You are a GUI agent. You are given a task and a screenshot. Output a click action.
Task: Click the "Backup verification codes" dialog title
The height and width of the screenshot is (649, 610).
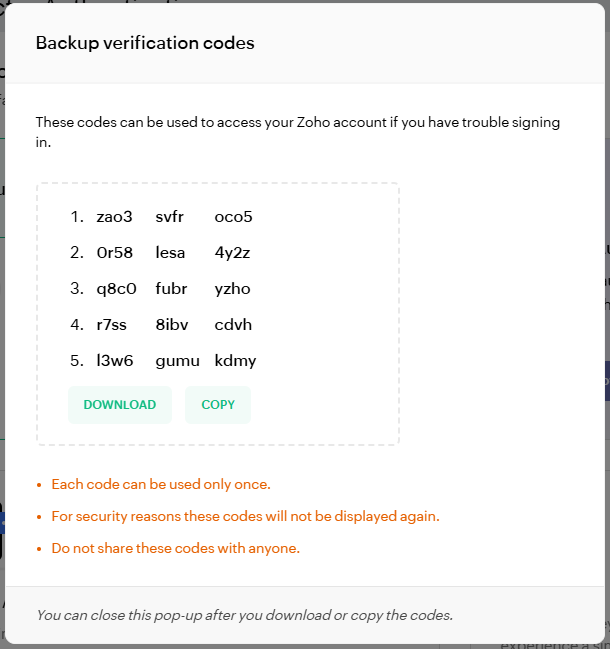click(145, 43)
